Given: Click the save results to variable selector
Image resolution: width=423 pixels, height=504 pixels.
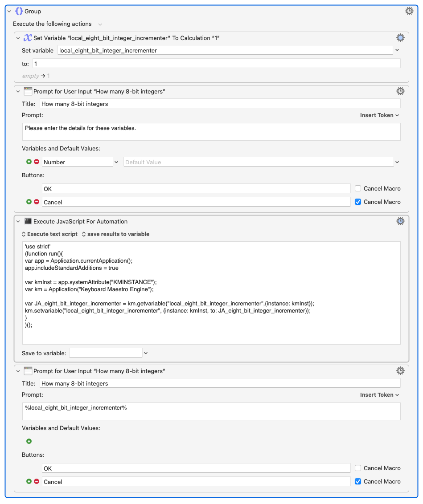Looking at the screenshot, I should click(x=115, y=234).
